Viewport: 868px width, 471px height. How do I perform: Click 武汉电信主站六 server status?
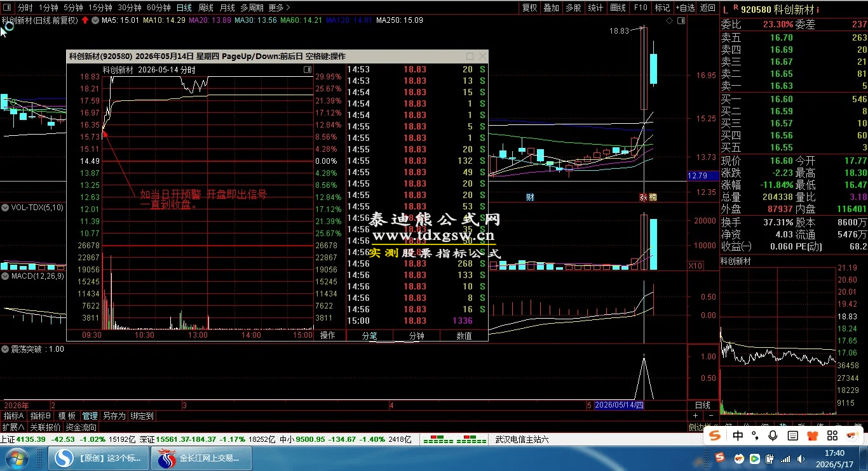click(522, 439)
